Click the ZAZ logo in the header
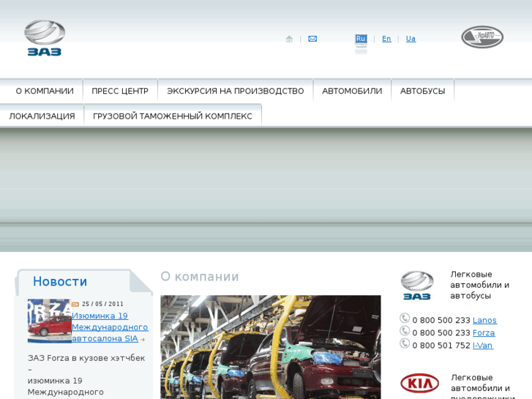This screenshot has width=532, height=399. 45,38
